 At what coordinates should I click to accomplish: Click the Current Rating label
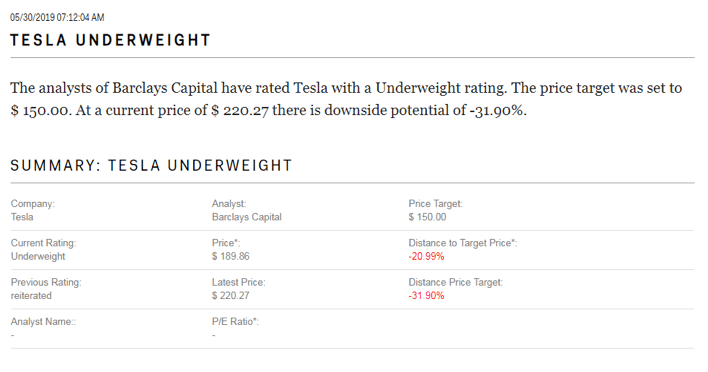point(43,243)
